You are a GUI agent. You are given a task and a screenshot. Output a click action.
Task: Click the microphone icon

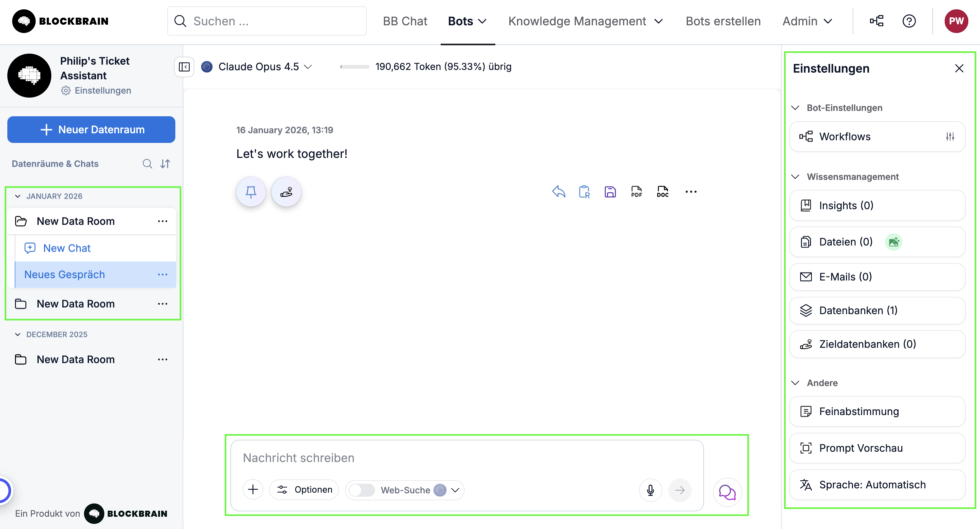click(x=650, y=490)
